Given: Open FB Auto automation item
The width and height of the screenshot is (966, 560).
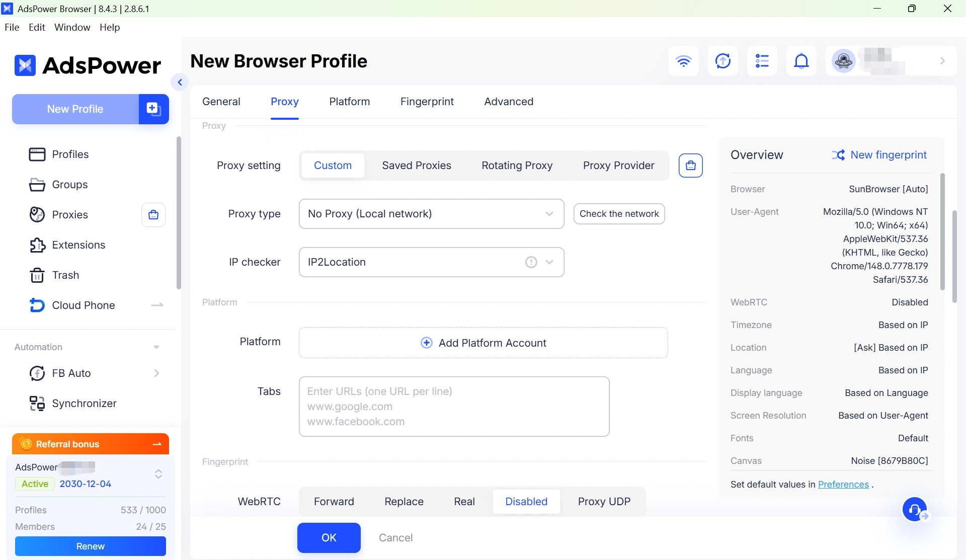Looking at the screenshot, I should [71, 373].
